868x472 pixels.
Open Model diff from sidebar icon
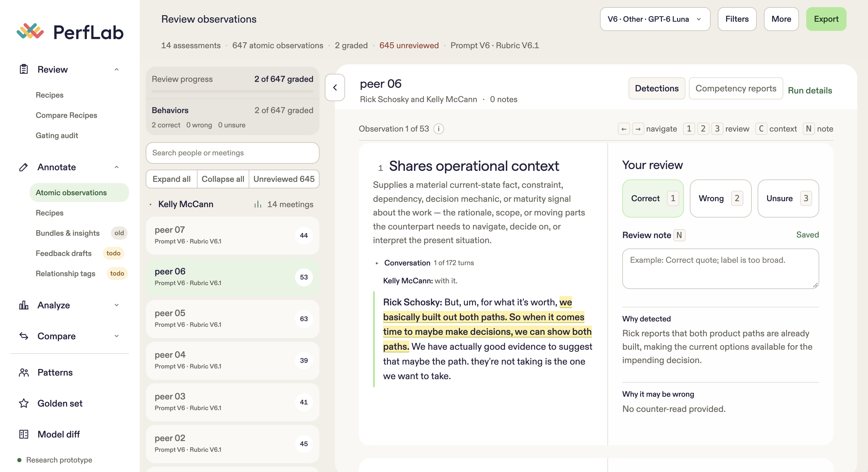click(x=23, y=434)
